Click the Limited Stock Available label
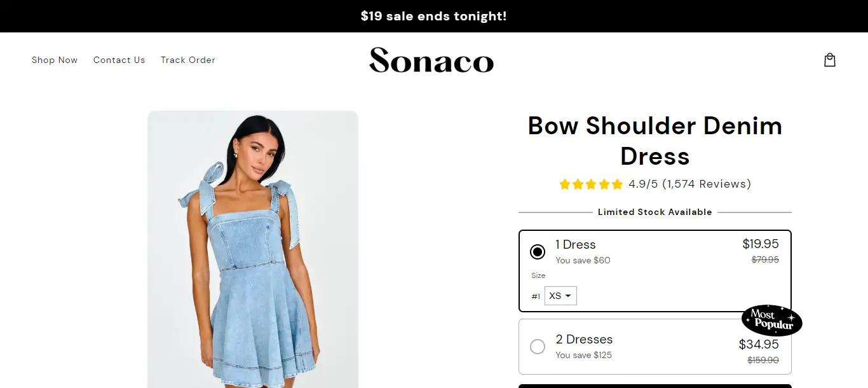Screen dimensions: 868x388 pyautogui.click(x=654, y=212)
